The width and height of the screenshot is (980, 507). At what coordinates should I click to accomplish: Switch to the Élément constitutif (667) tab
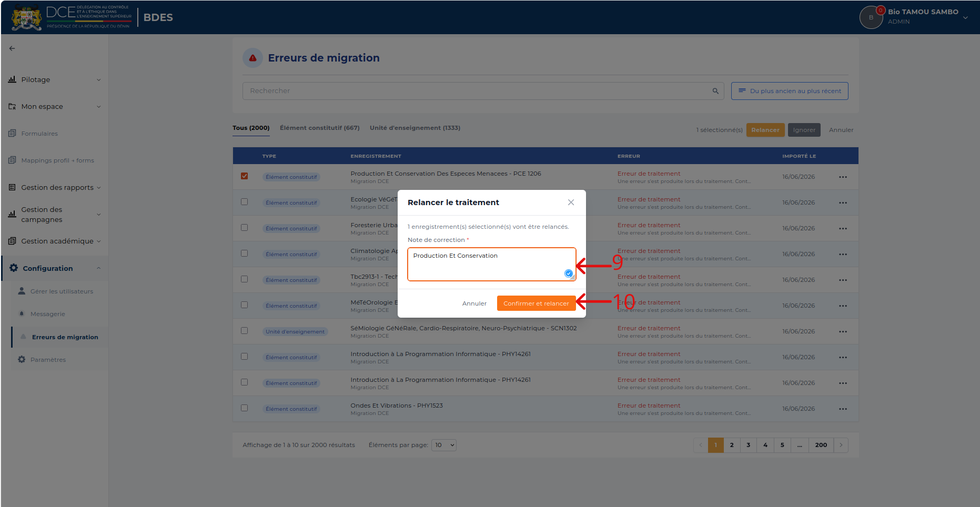[x=320, y=128]
